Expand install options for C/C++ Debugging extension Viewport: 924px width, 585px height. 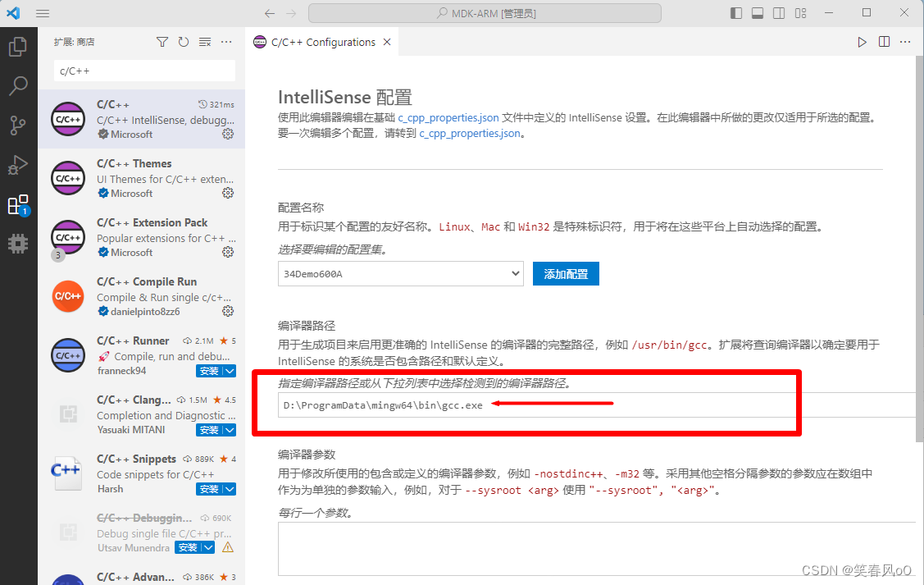(208, 548)
